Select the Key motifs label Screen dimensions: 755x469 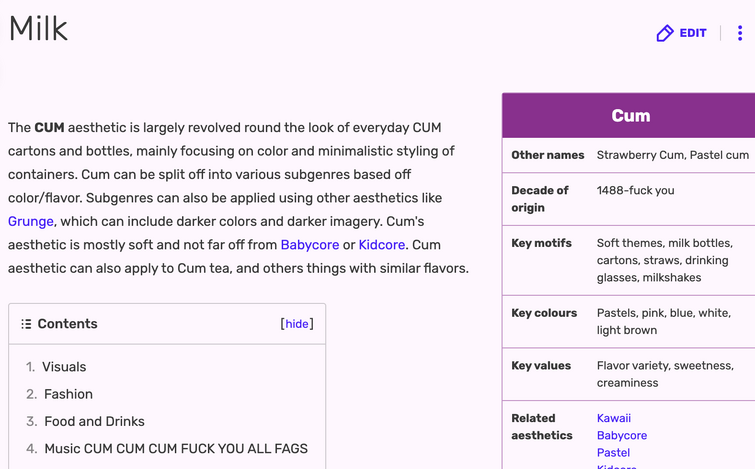tap(541, 243)
